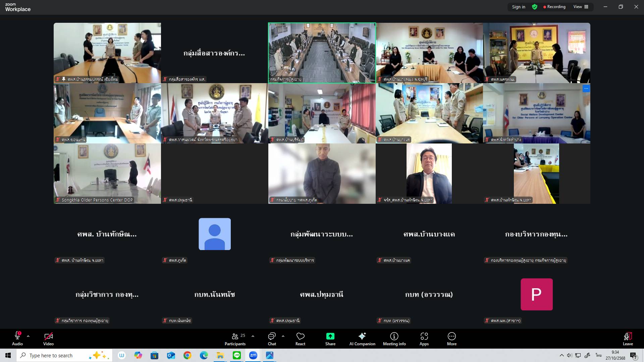Expand the Participants options arrow
644x362 pixels.
pyautogui.click(x=253, y=336)
